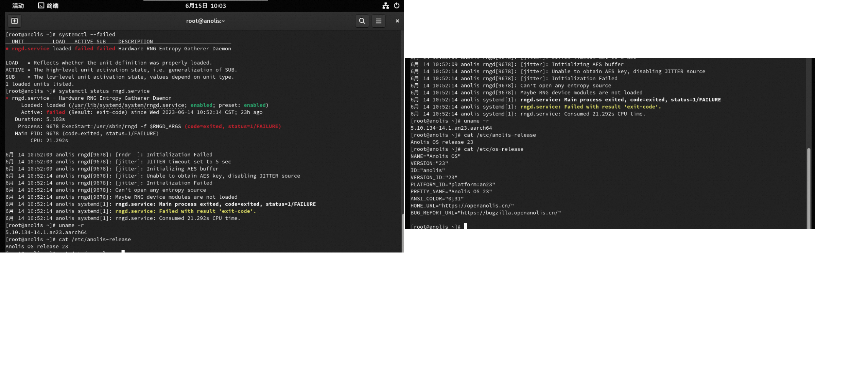Close the root@anolis terminal window
868x375 pixels.
point(397,21)
